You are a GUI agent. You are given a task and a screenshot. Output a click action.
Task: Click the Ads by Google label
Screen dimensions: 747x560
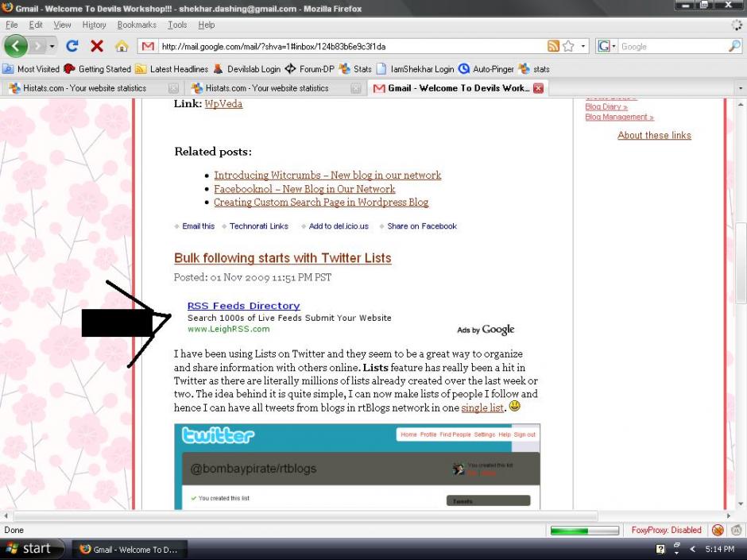coord(486,330)
